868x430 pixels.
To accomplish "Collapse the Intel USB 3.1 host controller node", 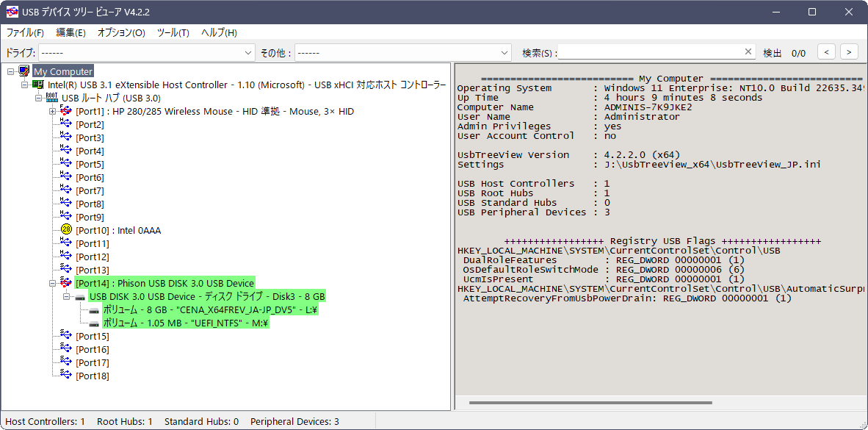I will point(25,85).
